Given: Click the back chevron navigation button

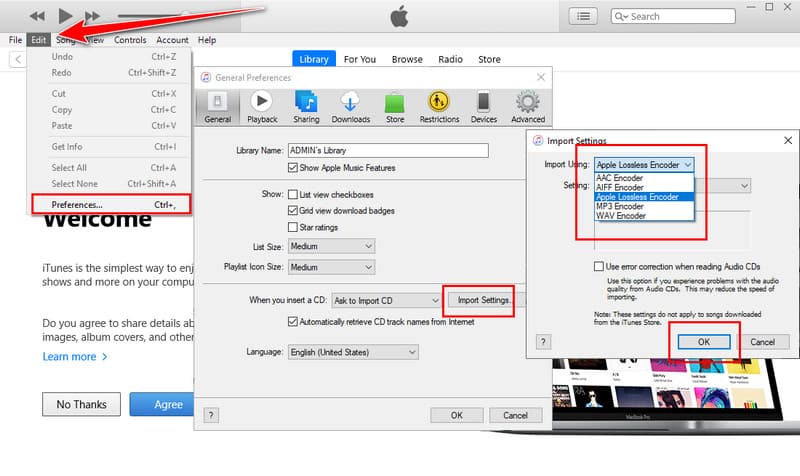Looking at the screenshot, I should pyautogui.click(x=18, y=59).
